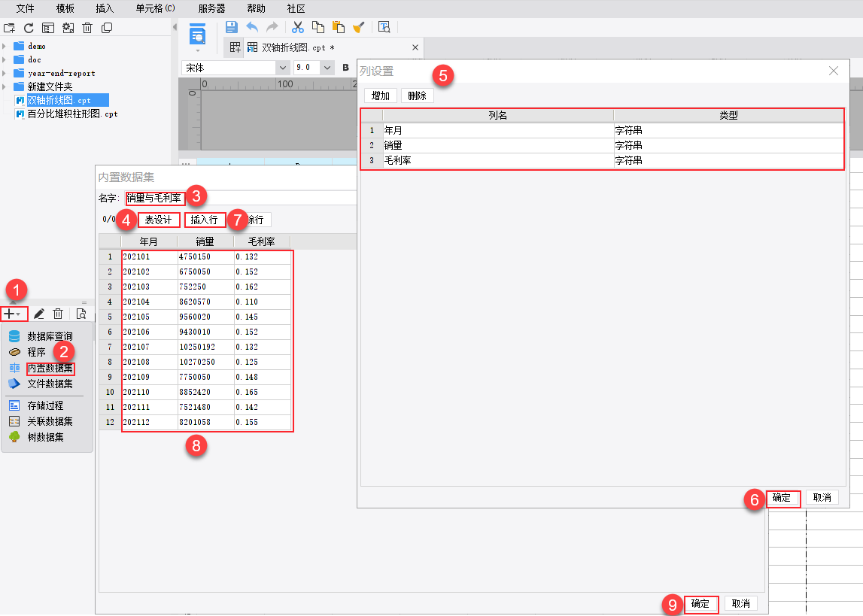Image resolution: width=863 pixels, height=616 pixels.
Task: Click the copy icon in file panel toolbar
Action: [107, 28]
